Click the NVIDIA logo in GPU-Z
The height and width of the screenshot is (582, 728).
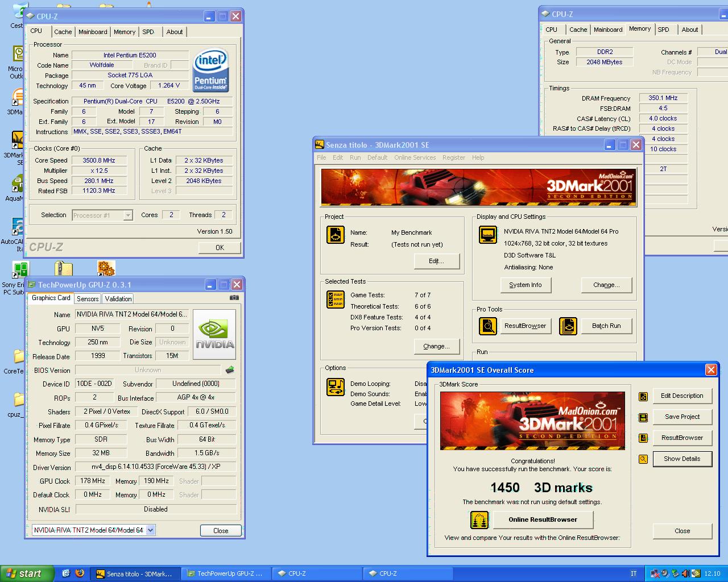[x=214, y=335]
